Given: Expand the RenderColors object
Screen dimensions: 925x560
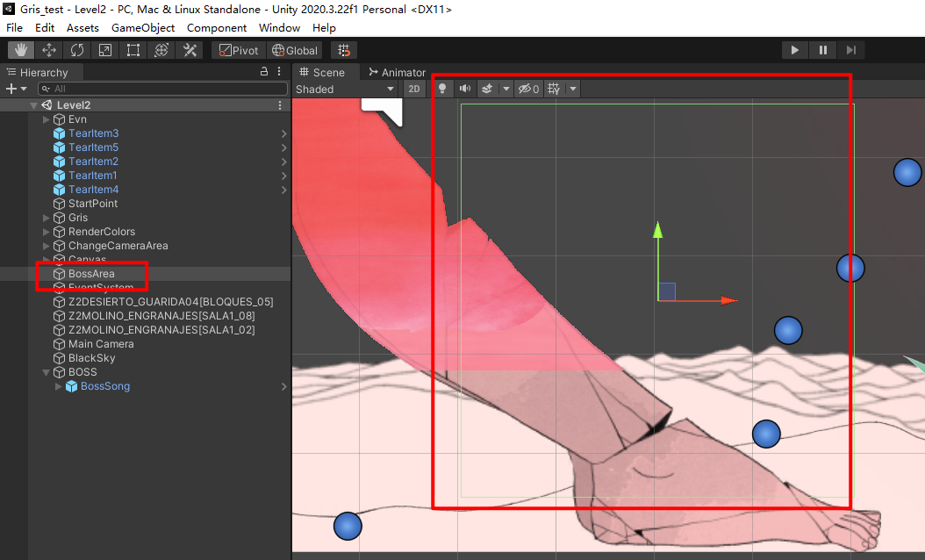Looking at the screenshot, I should click(x=46, y=232).
